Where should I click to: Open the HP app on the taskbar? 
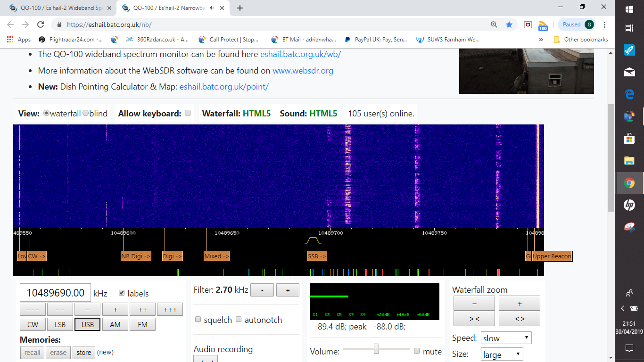pos(629,205)
